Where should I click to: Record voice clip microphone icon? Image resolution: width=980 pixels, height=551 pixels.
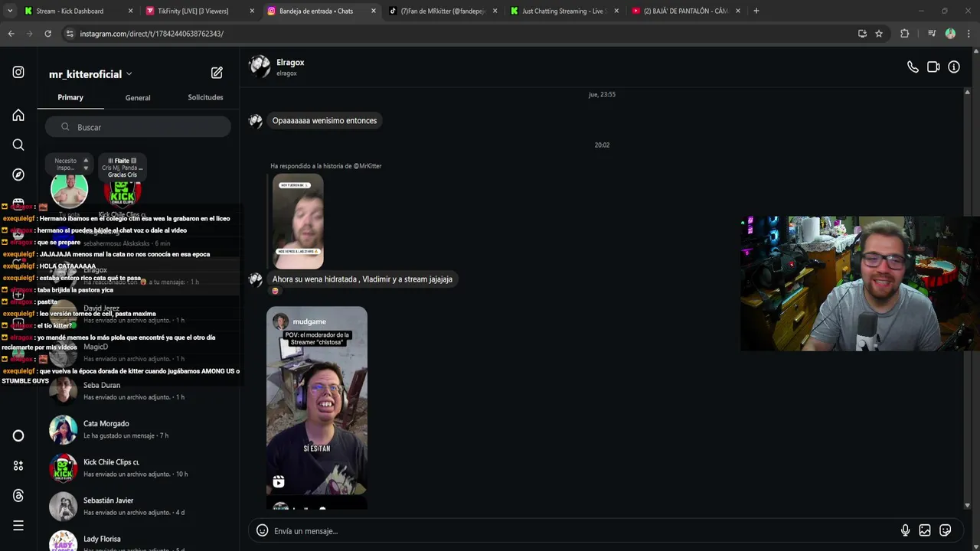[905, 530]
